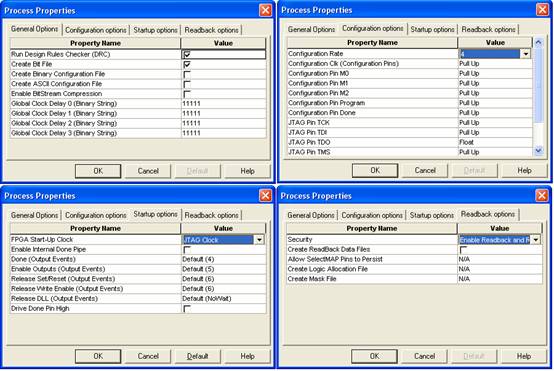Viewport: 554px width, 371px height.
Task: Click scroll-down arrow in Configuration options list
Action: pyautogui.click(x=538, y=151)
